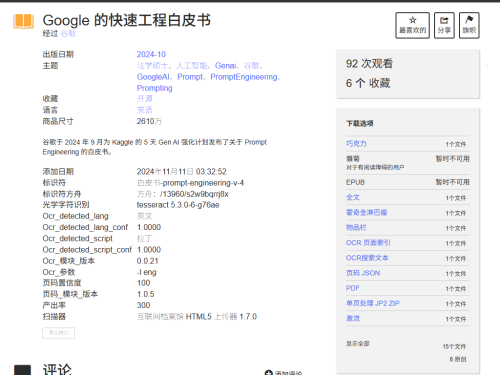Open the 法学硕士 subject link
Viewport: 500px width, 375px height.
tap(152, 66)
